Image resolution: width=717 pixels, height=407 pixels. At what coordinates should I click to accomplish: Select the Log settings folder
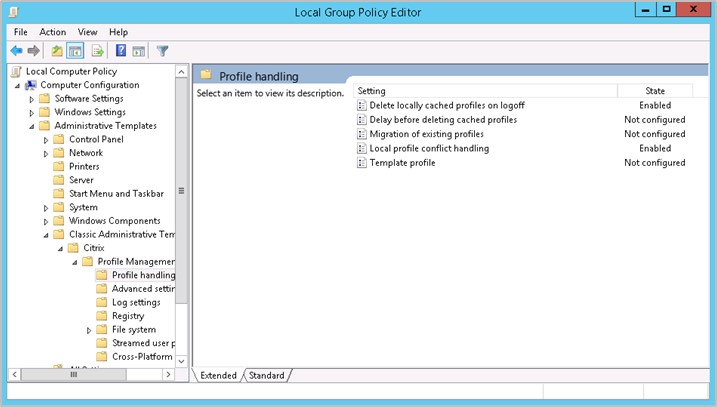point(135,302)
